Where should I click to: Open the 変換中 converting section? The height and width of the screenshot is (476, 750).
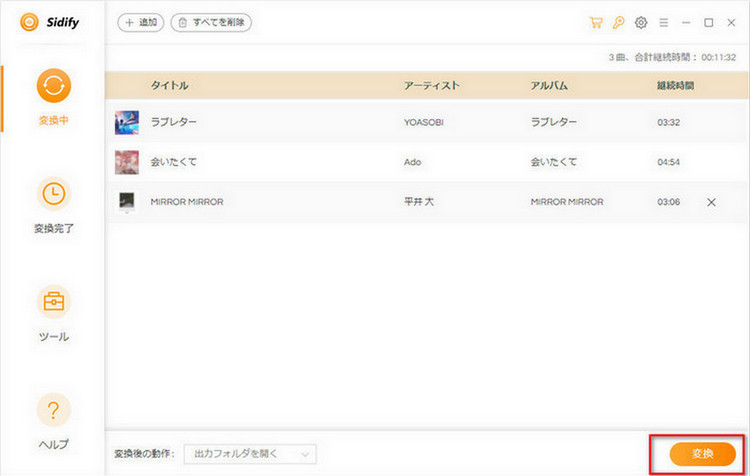click(54, 98)
